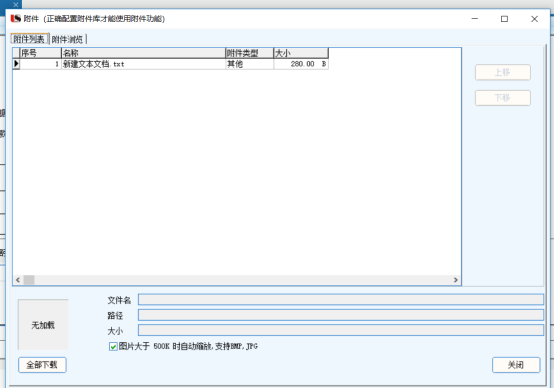Viewport: 554px width, 389px height.
Task: Toggle the auto-shrink images over 500K checkbox
Action: [113, 347]
